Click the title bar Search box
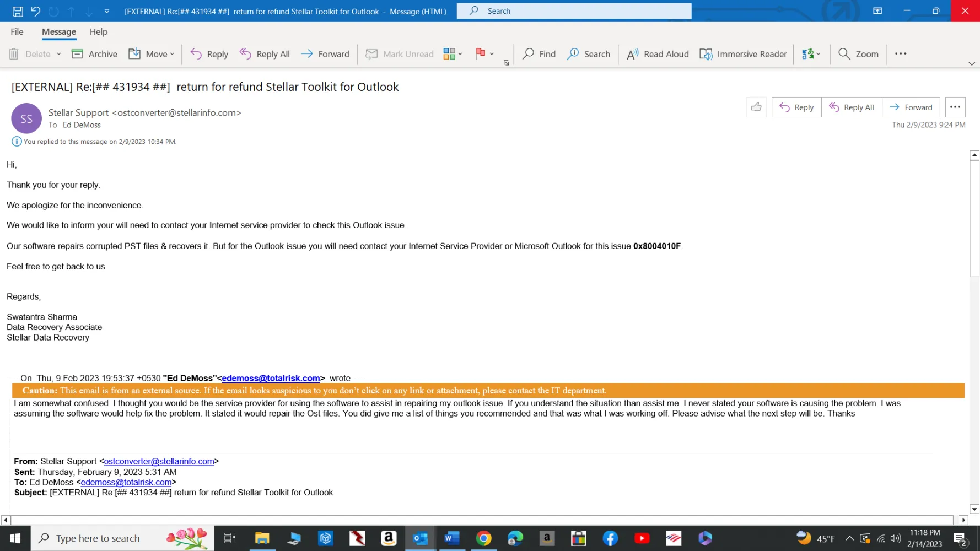 [x=574, y=11]
